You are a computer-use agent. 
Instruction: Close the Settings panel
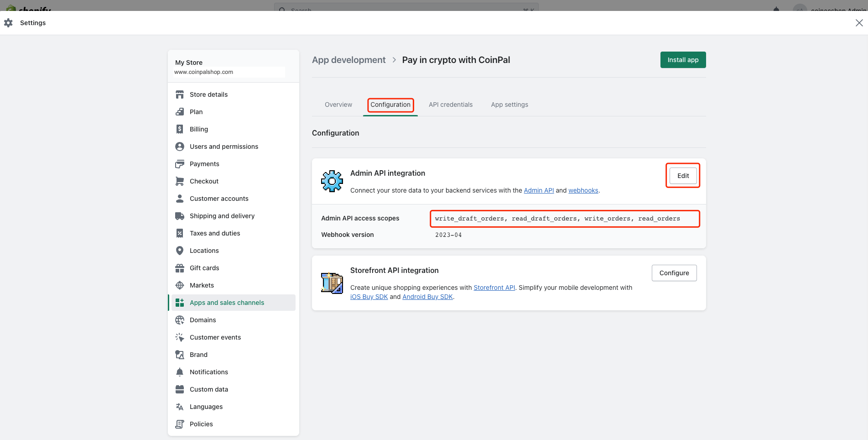tap(859, 23)
